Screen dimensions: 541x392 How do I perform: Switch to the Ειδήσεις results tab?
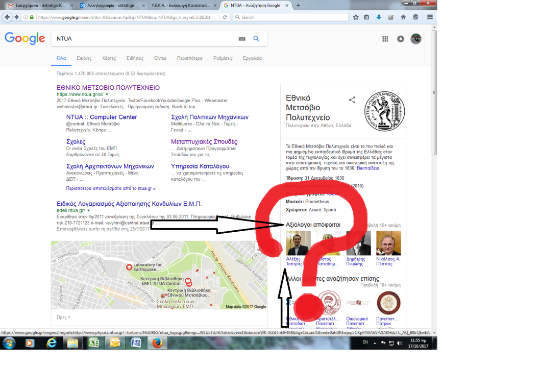pyautogui.click(x=135, y=58)
